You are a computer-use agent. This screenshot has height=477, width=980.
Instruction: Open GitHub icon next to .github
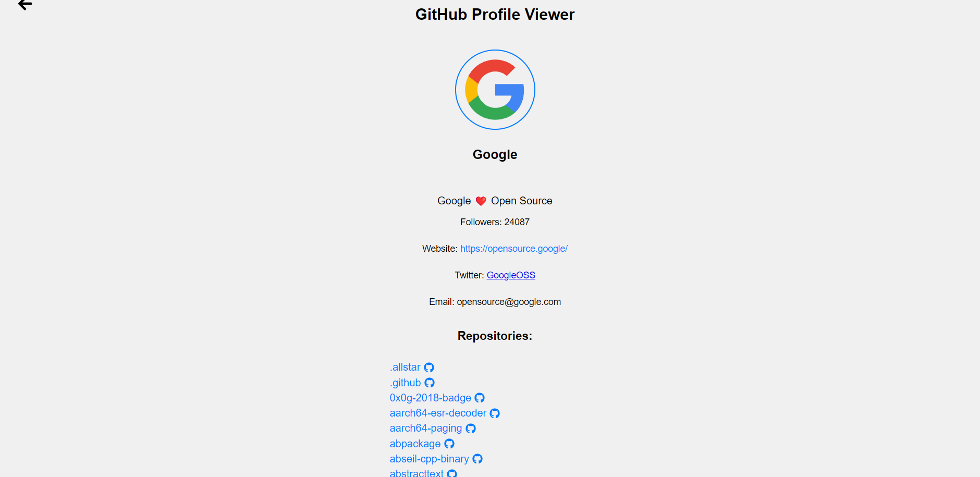coord(430,383)
